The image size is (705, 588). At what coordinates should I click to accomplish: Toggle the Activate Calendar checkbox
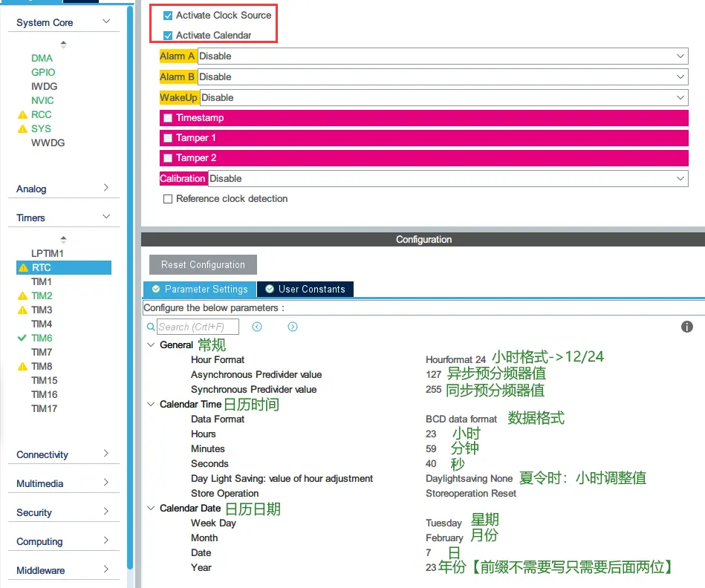pos(168,36)
